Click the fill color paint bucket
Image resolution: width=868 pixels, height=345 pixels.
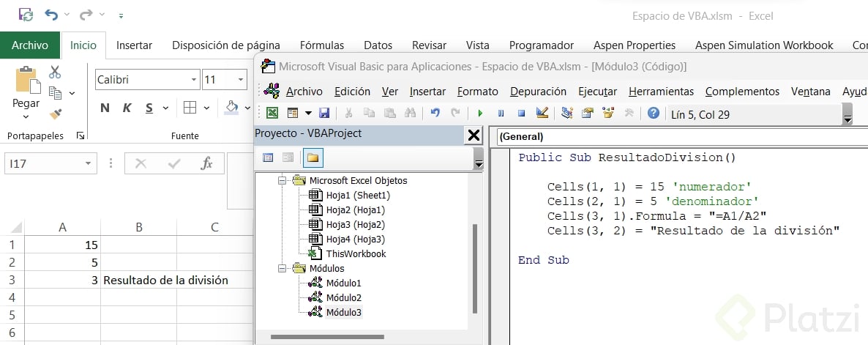[231, 108]
